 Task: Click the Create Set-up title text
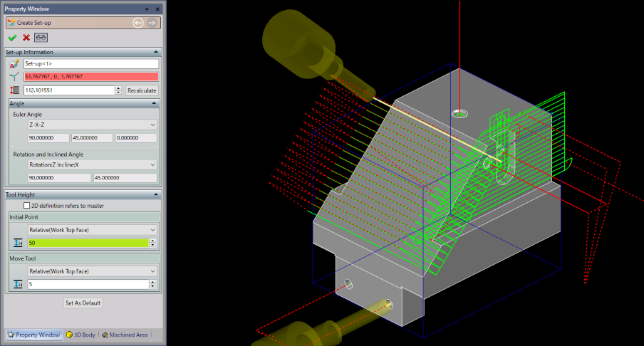[34, 23]
